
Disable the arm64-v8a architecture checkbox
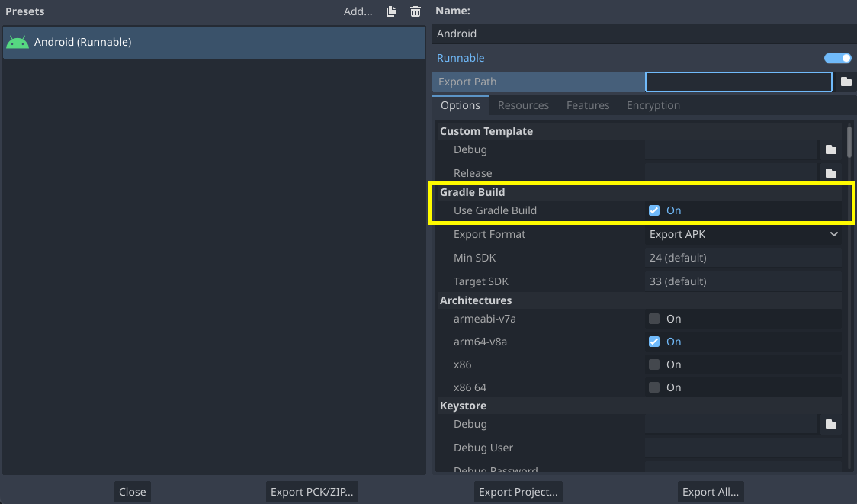(653, 342)
